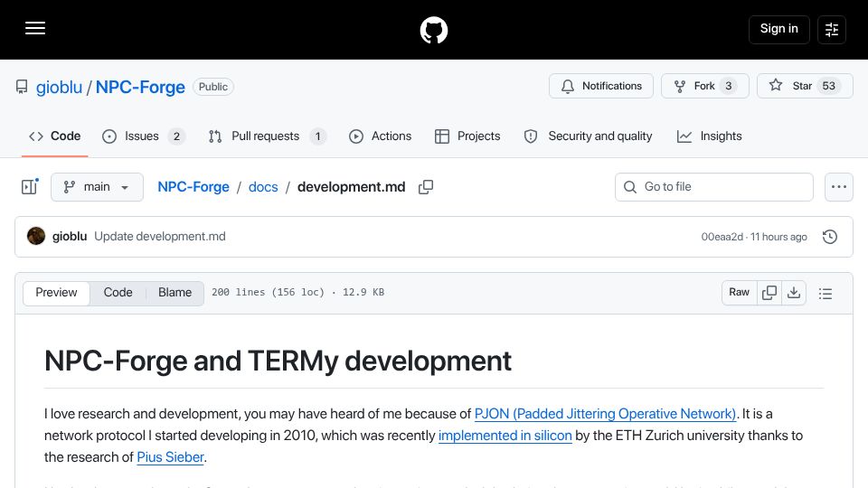Open Security and quality tab
The height and width of the screenshot is (488, 868).
pos(588,136)
